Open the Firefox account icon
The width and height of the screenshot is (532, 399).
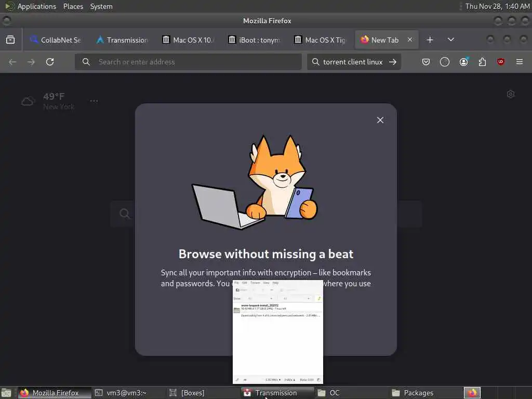[x=463, y=62]
